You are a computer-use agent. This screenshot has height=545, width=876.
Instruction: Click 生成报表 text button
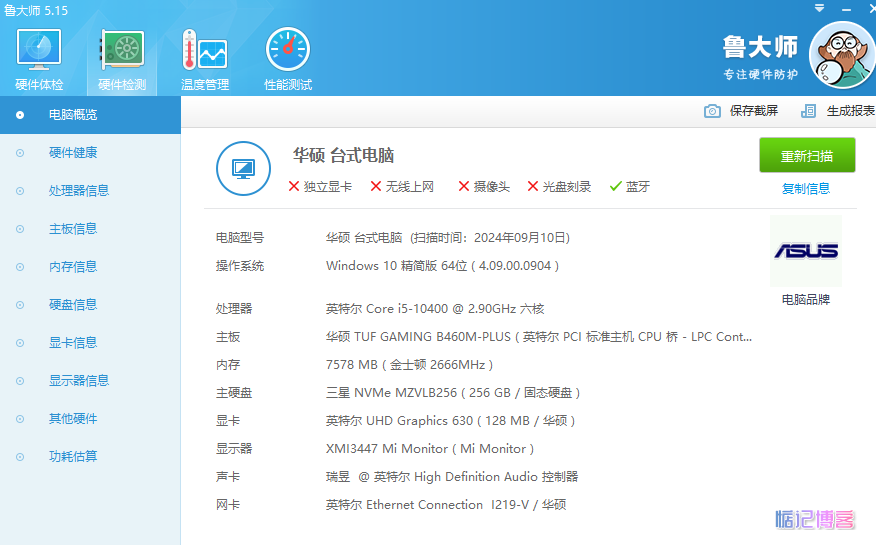click(x=851, y=111)
